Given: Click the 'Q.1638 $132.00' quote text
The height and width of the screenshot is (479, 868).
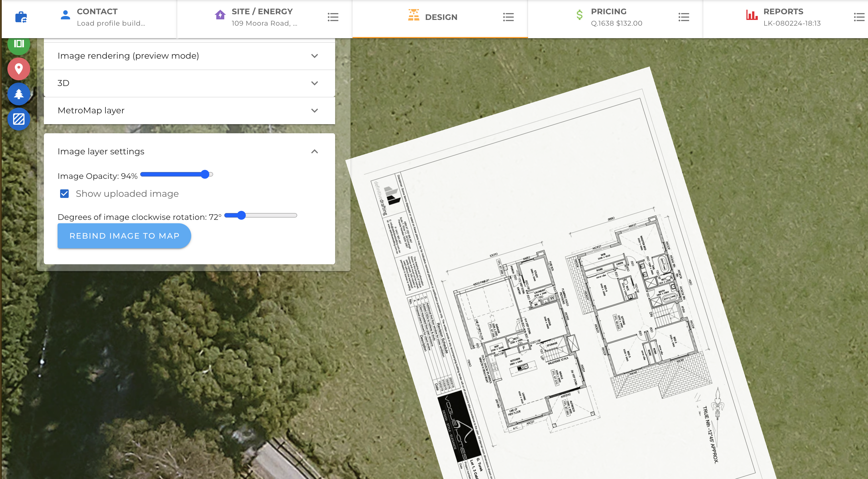Looking at the screenshot, I should [617, 23].
